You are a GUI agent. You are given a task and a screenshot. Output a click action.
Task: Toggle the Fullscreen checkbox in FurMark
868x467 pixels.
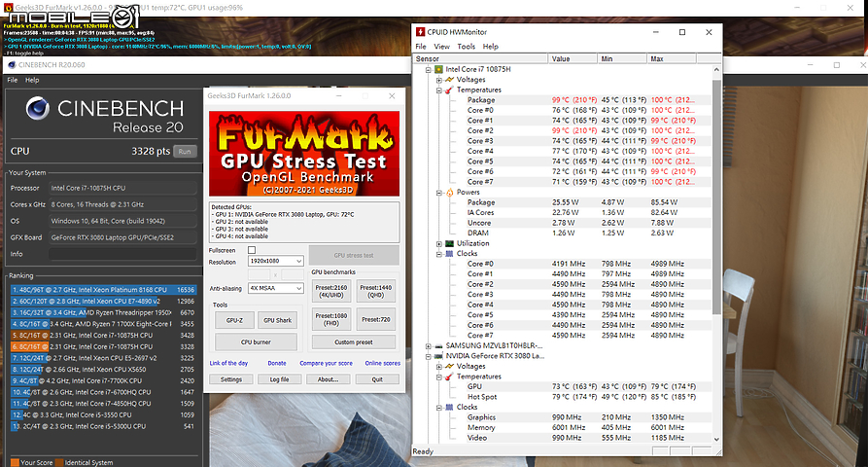tap(252, 250)
